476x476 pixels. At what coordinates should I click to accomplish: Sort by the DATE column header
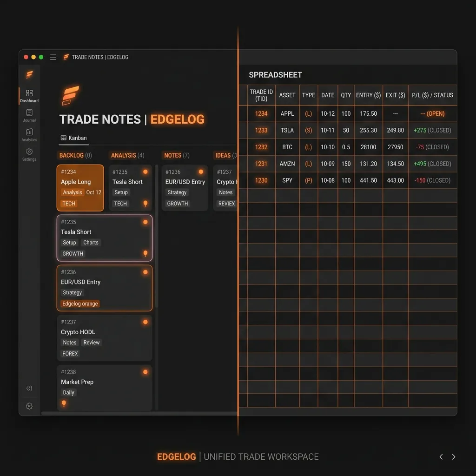[x=328, y=95]
